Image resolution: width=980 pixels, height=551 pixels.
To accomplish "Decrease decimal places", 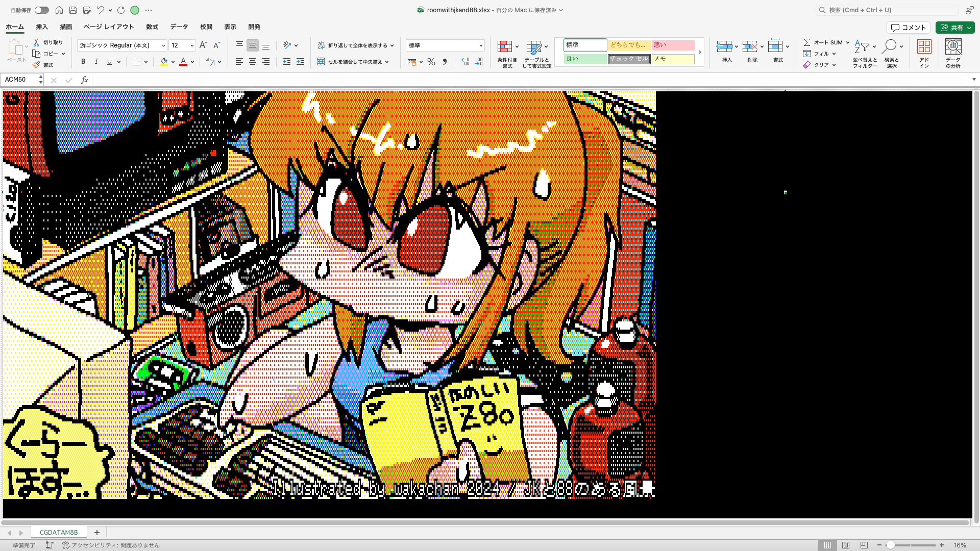I will pyautogui.click(x=479, y=62).
